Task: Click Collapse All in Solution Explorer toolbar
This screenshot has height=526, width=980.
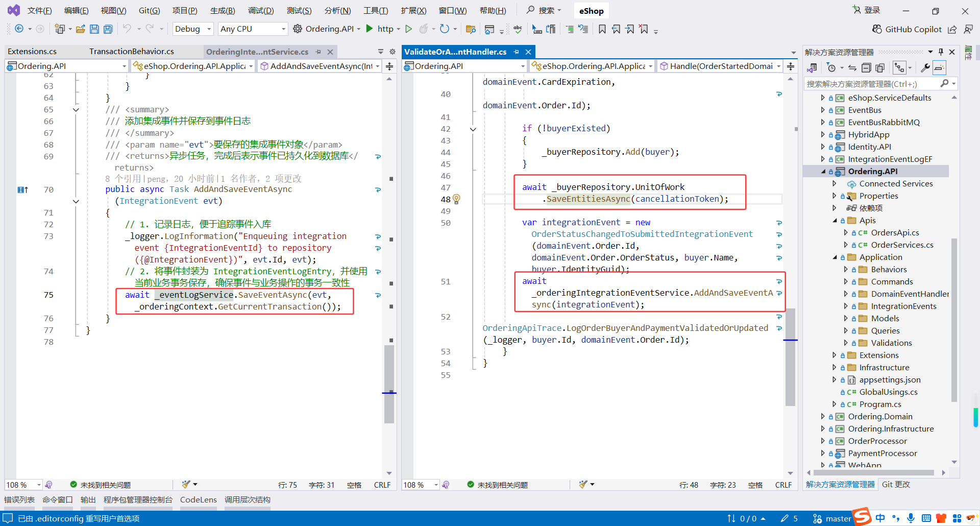Action: [866, 68]
